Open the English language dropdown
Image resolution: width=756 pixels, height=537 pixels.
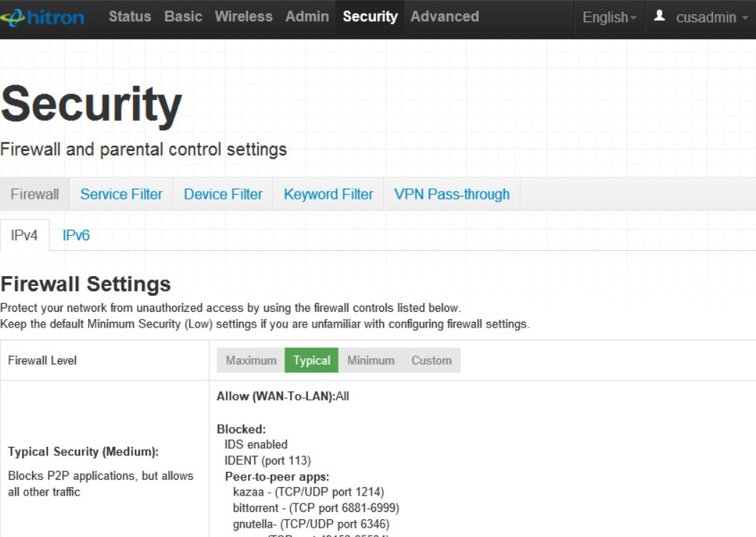pos(609,17)
